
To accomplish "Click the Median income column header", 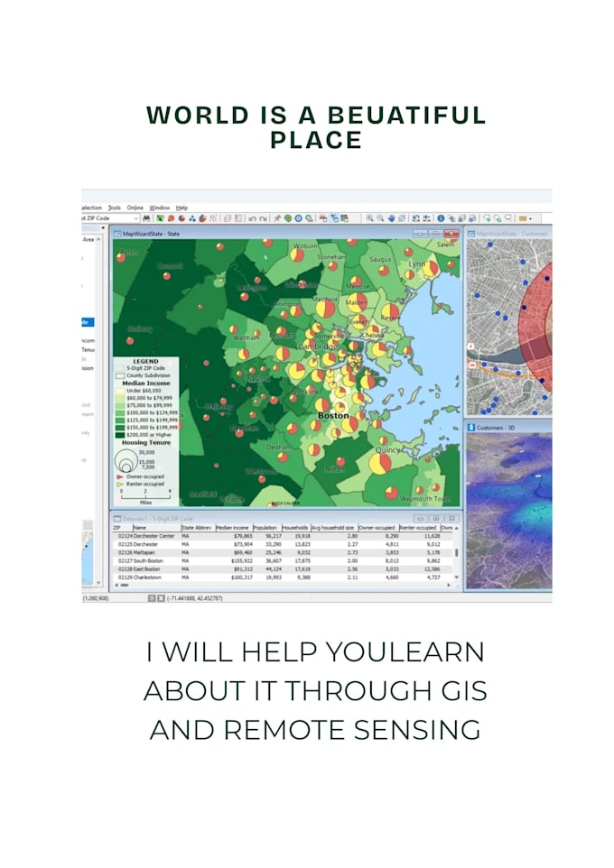I will (x=233, y=528).
